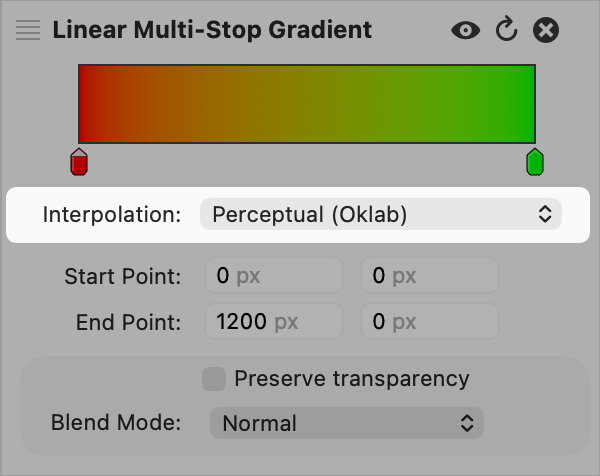Click Start Point X field

tap(273, 275)
